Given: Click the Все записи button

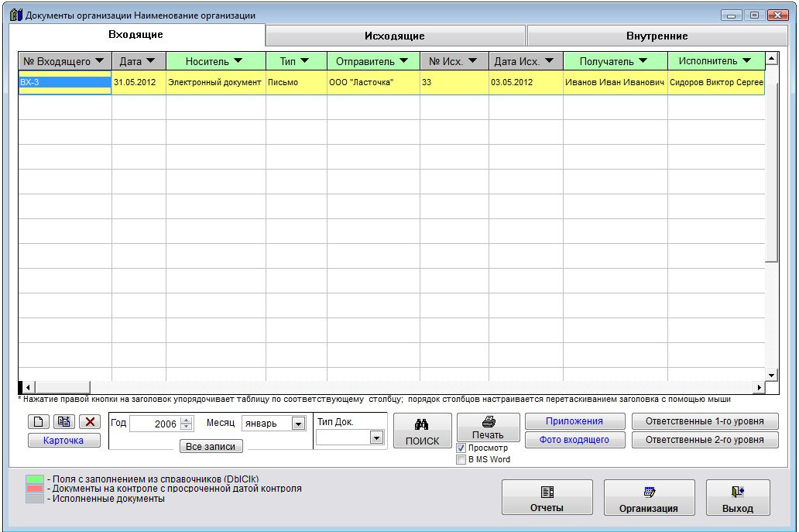Looking at the screenshot, I should coord(211,446).
